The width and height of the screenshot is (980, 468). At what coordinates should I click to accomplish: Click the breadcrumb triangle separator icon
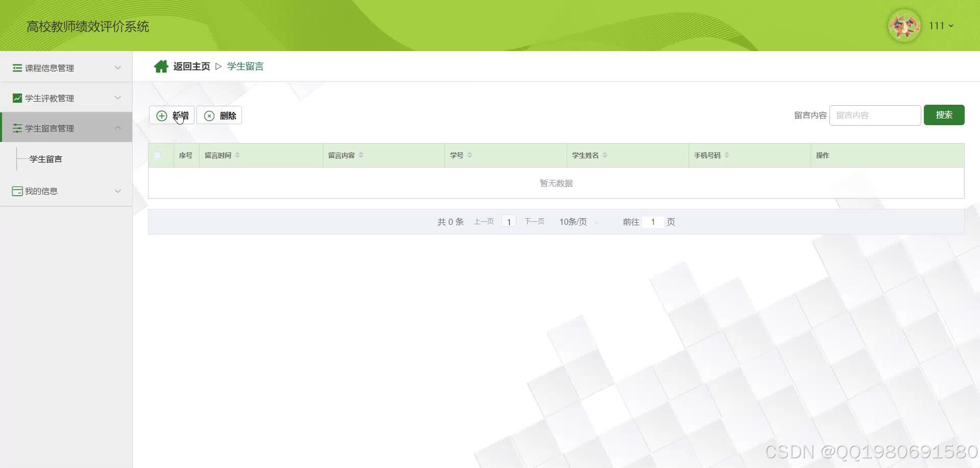pos(218,66)
